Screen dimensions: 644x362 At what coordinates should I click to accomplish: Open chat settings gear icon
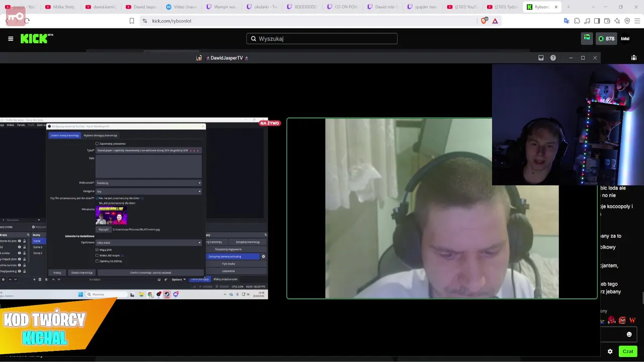point(610,351)
